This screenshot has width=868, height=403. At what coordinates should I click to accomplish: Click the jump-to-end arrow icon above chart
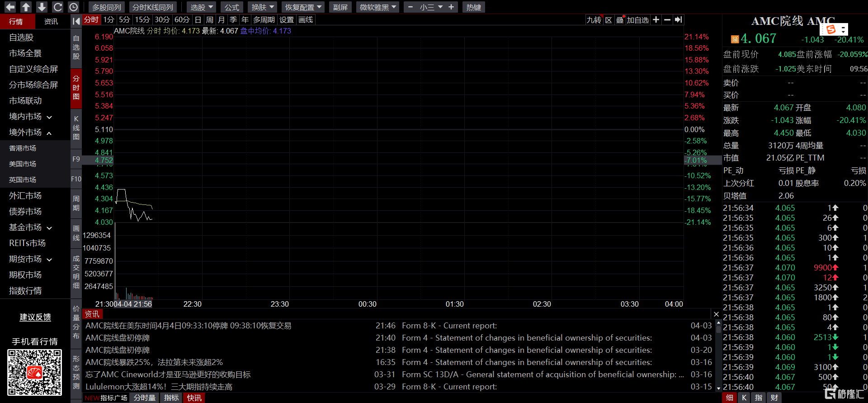click(678, 20)
